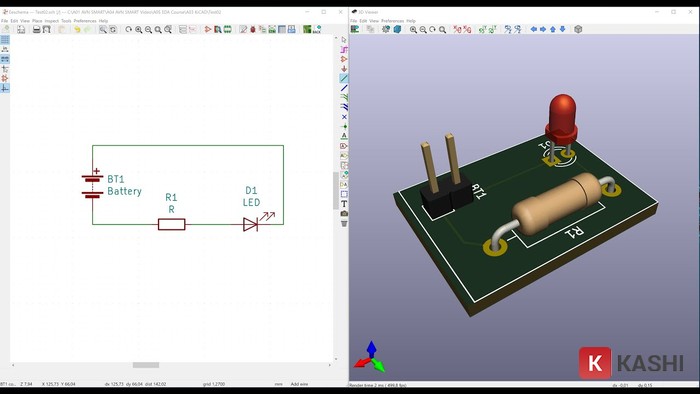Viewport: 700px width, 394px height.
Task: Open the Inspect menu in Eeschema
Action: [51, 21]
